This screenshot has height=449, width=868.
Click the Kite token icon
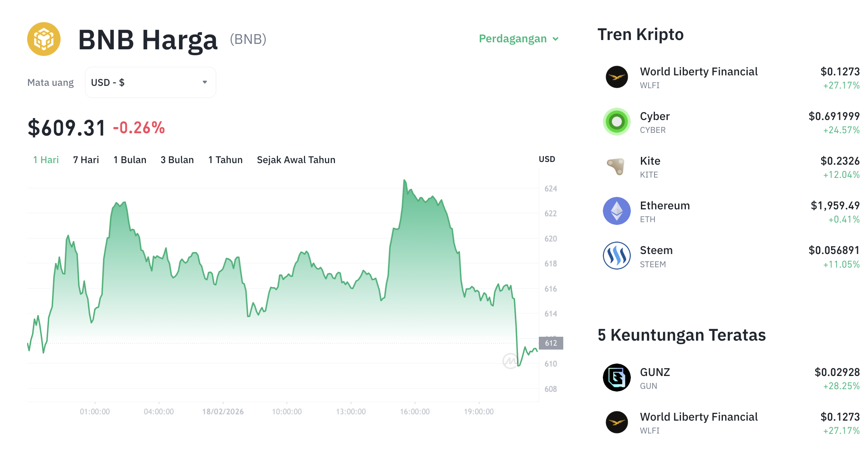click(616, 167)
